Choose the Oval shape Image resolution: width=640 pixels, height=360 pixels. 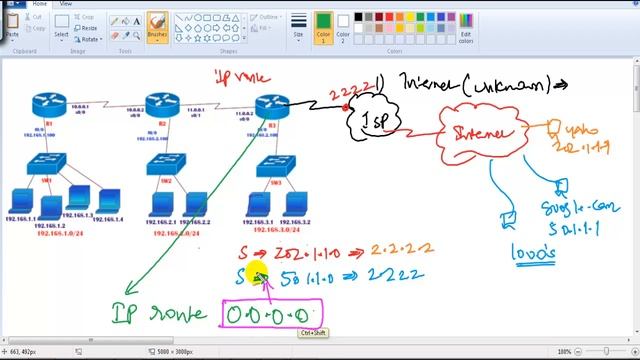point(198,18)
